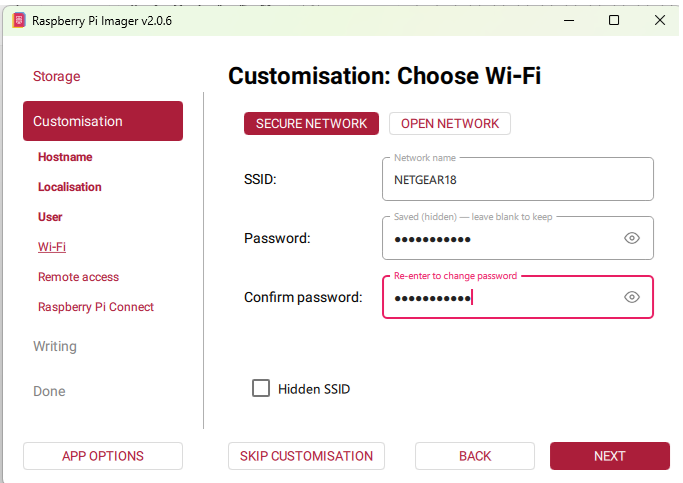683x483 pixels.
Task: Open the Raspberry Pi Connect page
Action: coord(96,307)
